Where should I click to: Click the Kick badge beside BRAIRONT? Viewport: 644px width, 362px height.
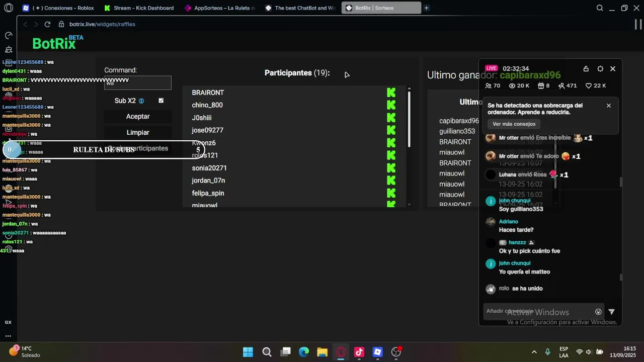[x=391, y=93]
